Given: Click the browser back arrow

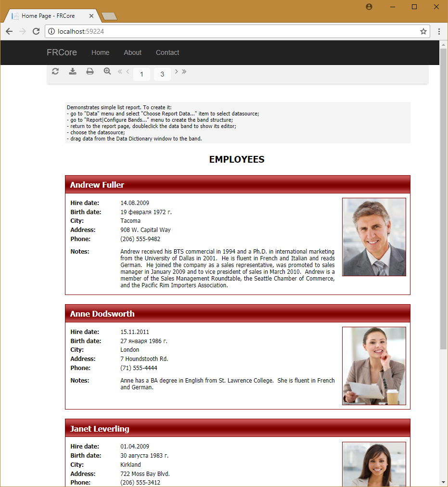Looking at the screenshot, I should pyautogui.click(x=9, y=31).
